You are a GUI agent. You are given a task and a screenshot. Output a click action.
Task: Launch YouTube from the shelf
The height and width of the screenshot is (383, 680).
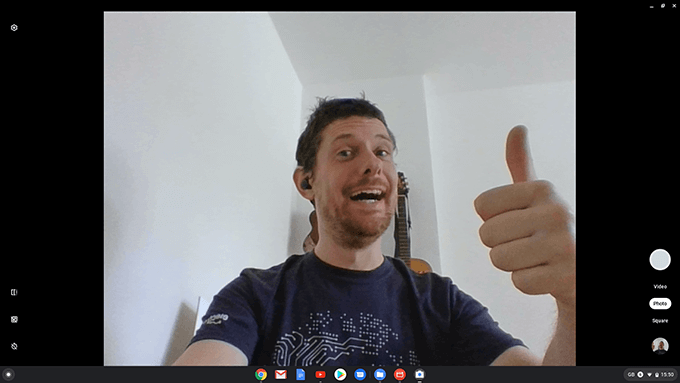point(320,374)
